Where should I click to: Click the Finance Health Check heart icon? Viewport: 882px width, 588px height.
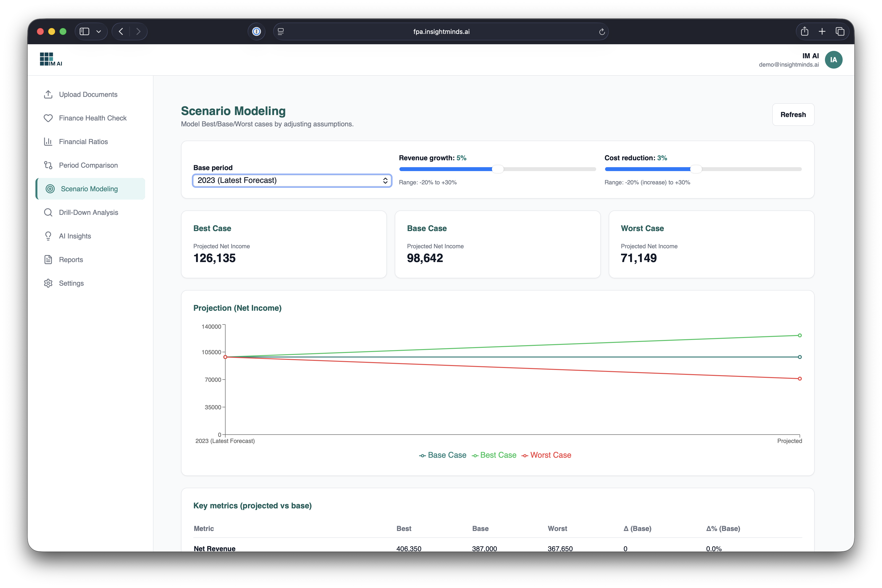[x=48, y=118]
